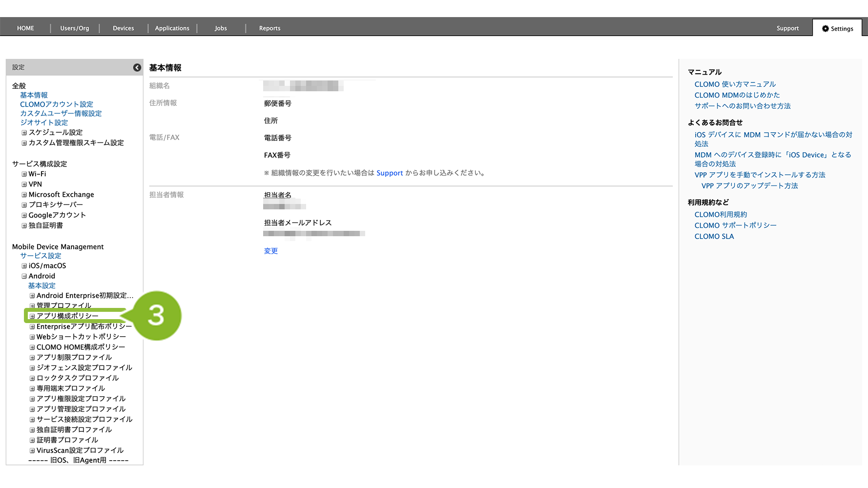
Task: Open the ジオサイト設定 link
Action: [x=44, y=122]
